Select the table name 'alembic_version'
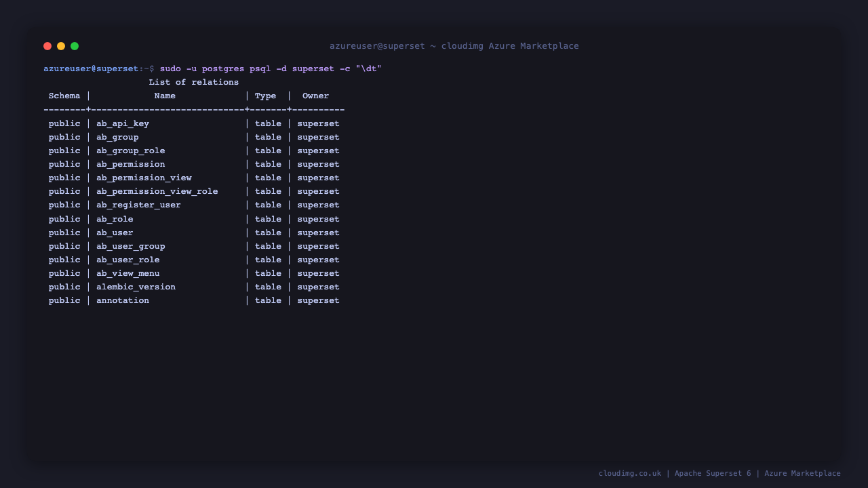868x488 pixels. [x=136, y=287]
